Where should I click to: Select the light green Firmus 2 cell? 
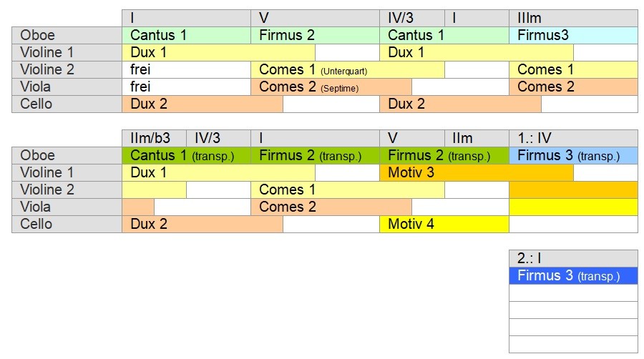[315, 35]
